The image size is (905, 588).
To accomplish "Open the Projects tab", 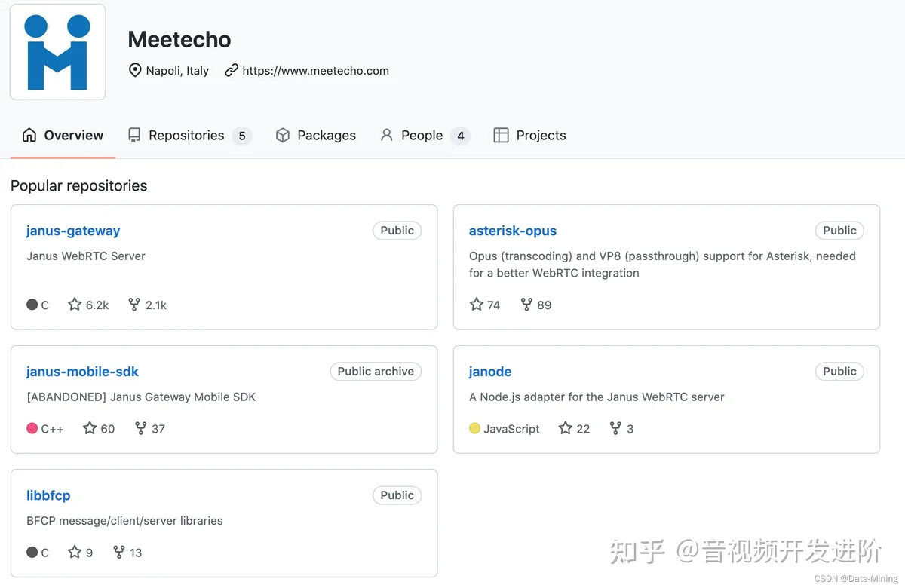I will 529,136.
